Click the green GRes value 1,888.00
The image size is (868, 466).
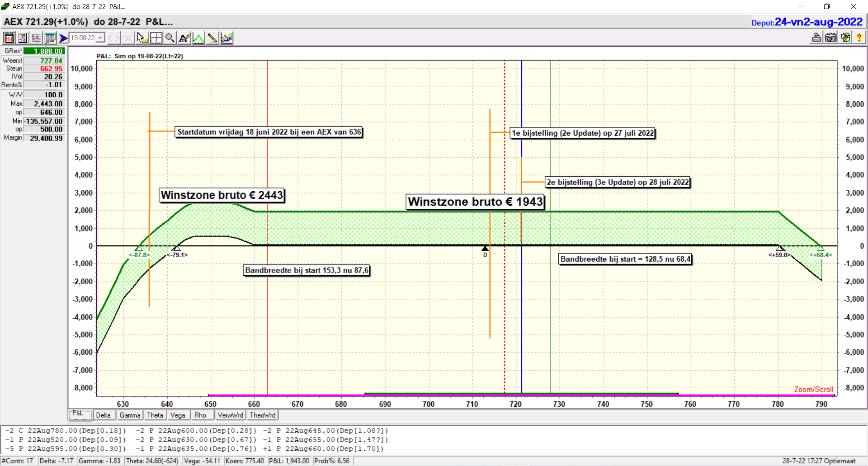[x=44, y=51]
